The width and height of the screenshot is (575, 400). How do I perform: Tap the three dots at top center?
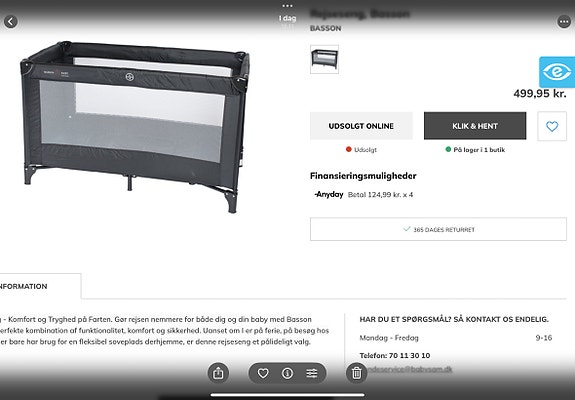point(288,6)
